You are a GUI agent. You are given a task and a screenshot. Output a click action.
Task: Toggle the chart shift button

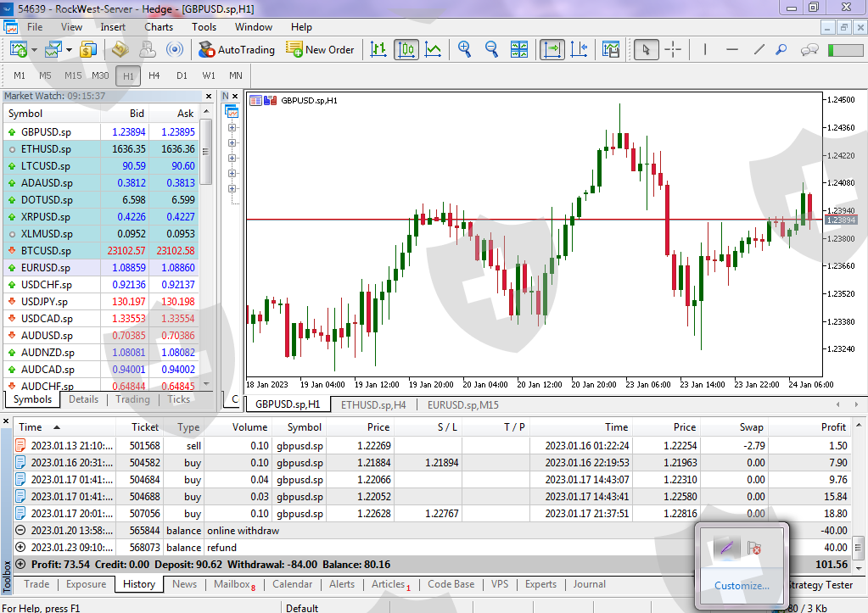tap(579, 50)
